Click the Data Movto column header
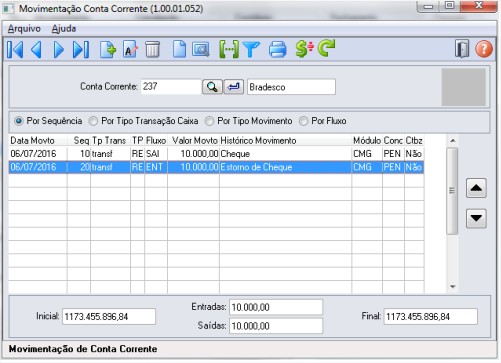Screen dimensions: 501x363 tap(38, 141)
